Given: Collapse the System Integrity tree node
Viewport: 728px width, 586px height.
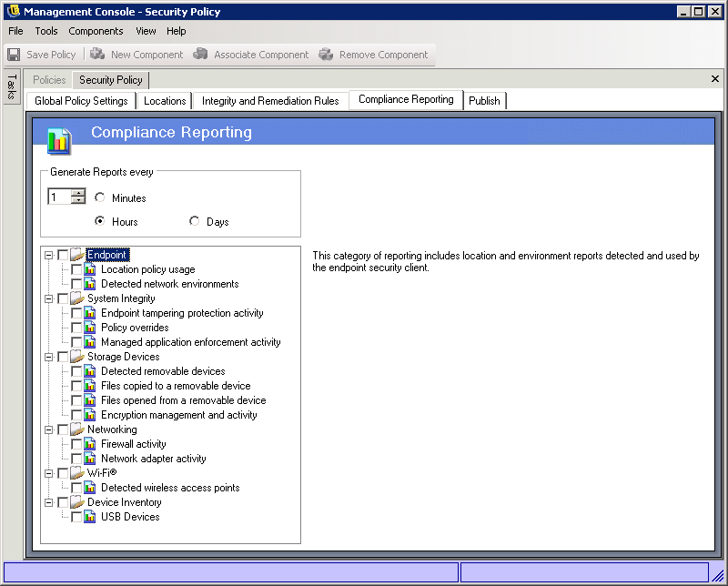Looking at the screenshot, I should tap(49, 299).
